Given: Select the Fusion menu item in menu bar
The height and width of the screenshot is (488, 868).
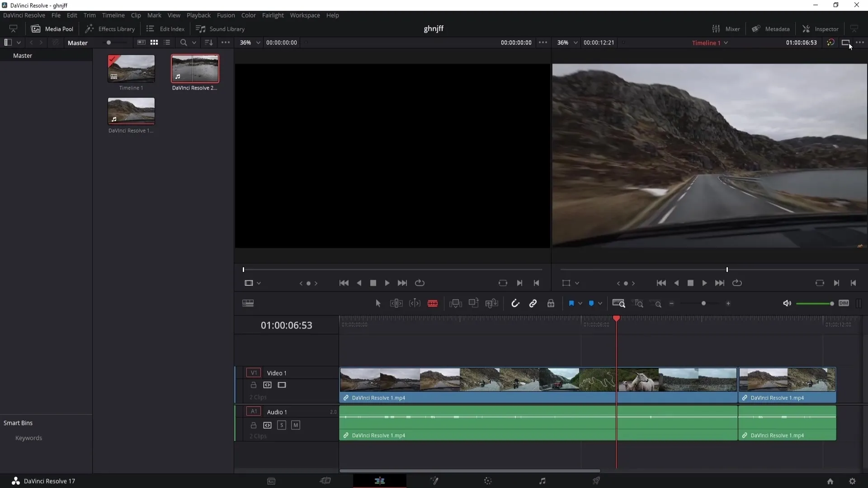Looking at the screenshot, I should pyautogui.click(x=226, y=15).
